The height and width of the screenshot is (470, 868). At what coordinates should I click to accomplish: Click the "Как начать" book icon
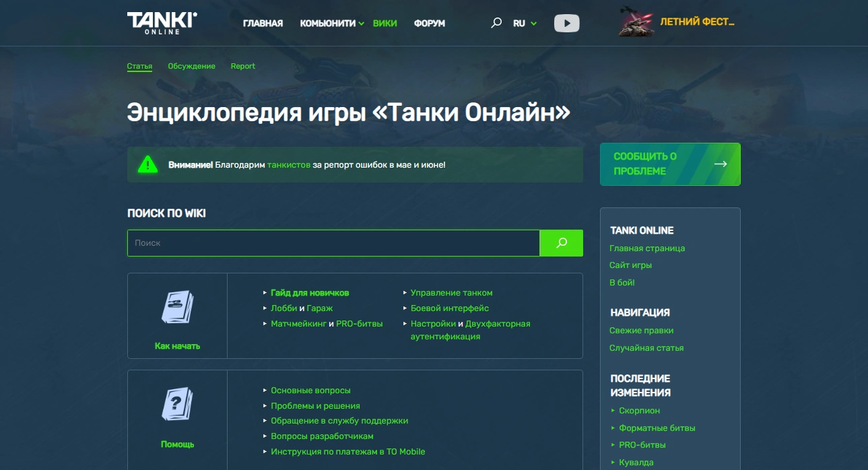pos(177,308)
